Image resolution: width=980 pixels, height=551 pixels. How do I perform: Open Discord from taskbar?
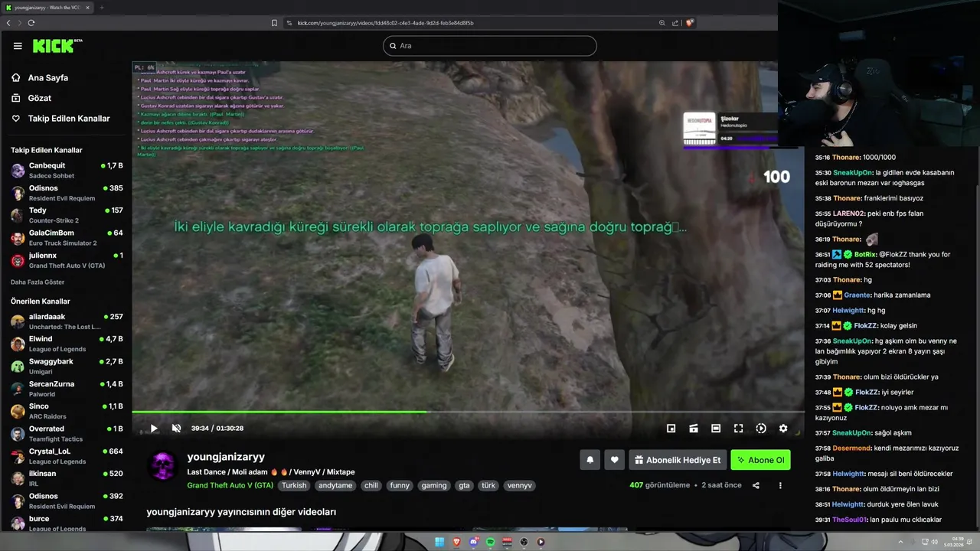tap(474, 542)
